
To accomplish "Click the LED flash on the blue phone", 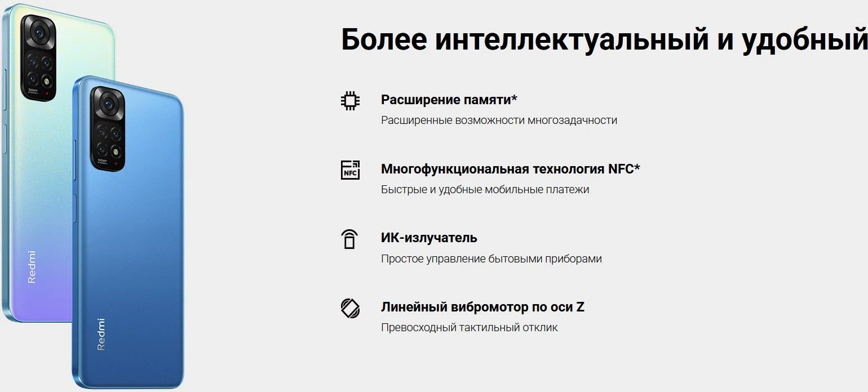I will click(116, 150).
